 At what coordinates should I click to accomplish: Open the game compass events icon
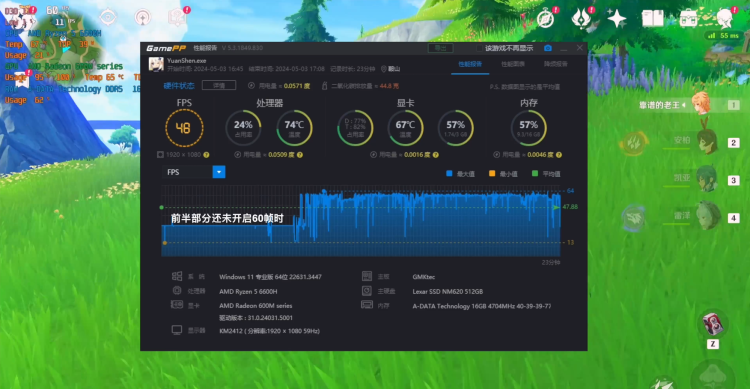click(545, 19)
